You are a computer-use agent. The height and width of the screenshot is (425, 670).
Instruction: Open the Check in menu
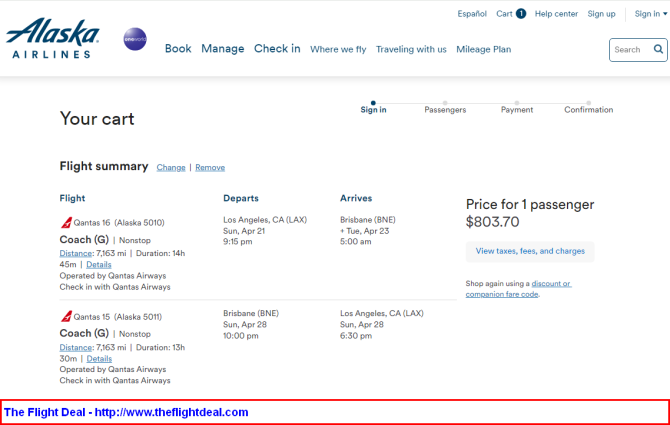pos(277,49)
